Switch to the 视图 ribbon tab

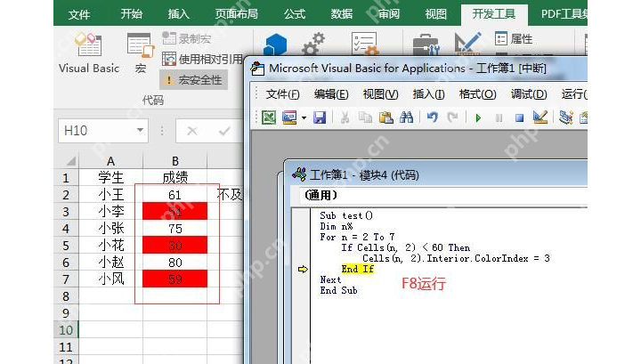(435, 14)
